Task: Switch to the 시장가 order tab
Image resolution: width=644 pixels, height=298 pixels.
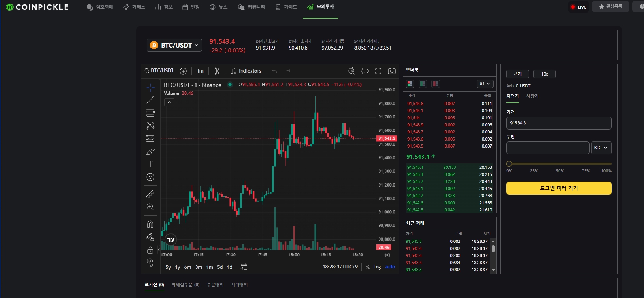Action: coord(532,96)
